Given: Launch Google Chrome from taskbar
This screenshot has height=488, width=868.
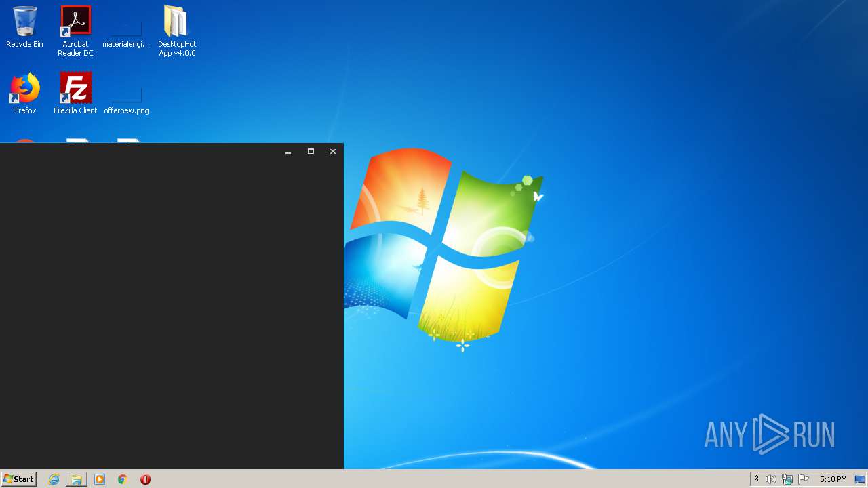Looking at the screenshot, I should [x=123, y=479].
